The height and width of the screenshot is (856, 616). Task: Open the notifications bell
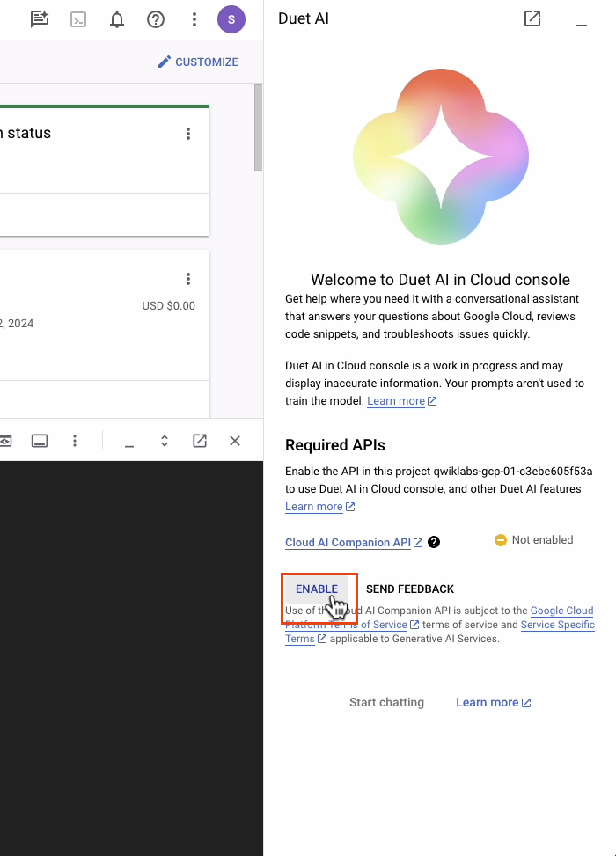click(x=117, y=18)
